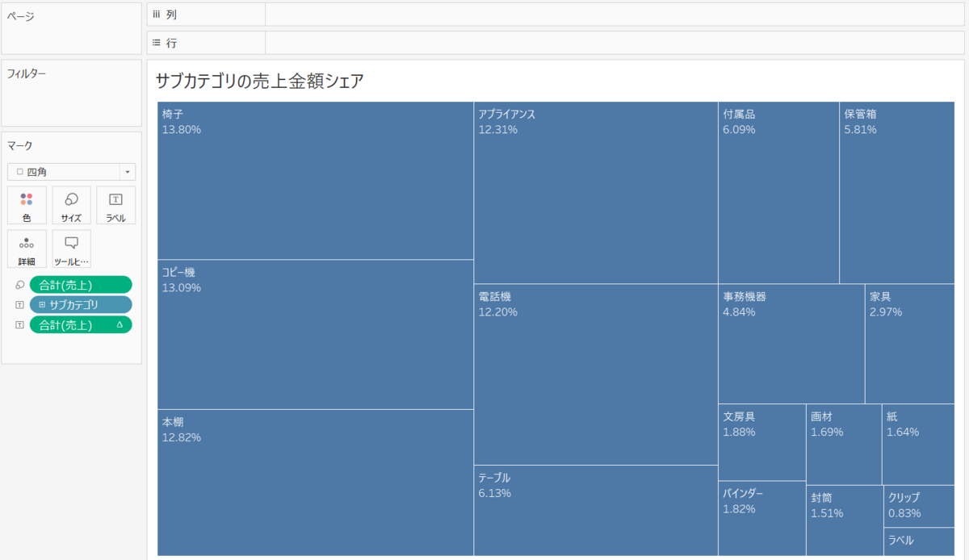
Task: Click the マーク card heading
Action: (20, 146)
